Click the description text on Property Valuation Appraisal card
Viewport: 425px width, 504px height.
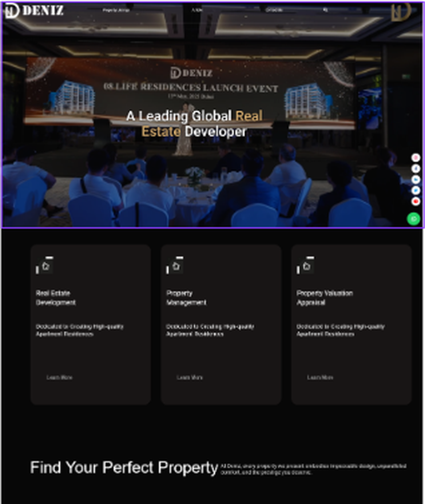point(340,330)
